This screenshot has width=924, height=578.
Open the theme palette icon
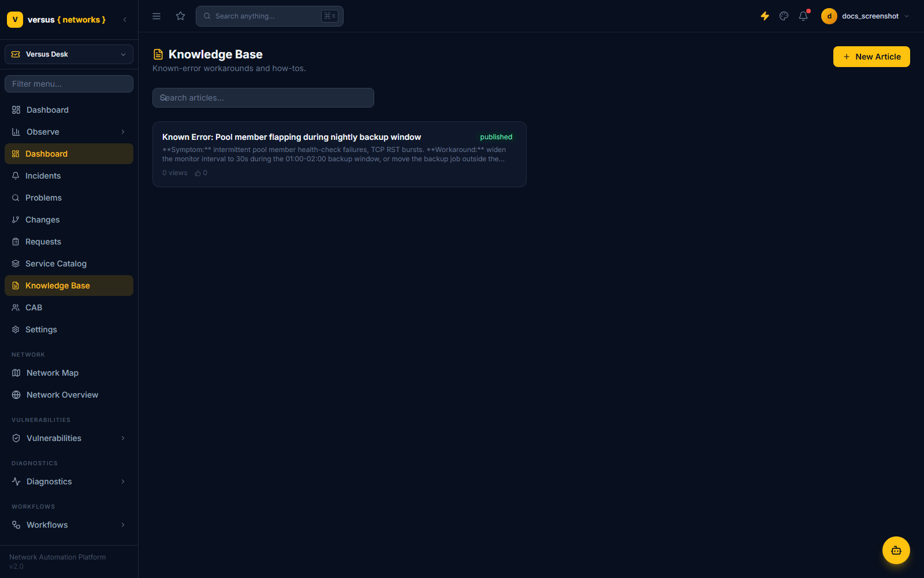(784, 16)
